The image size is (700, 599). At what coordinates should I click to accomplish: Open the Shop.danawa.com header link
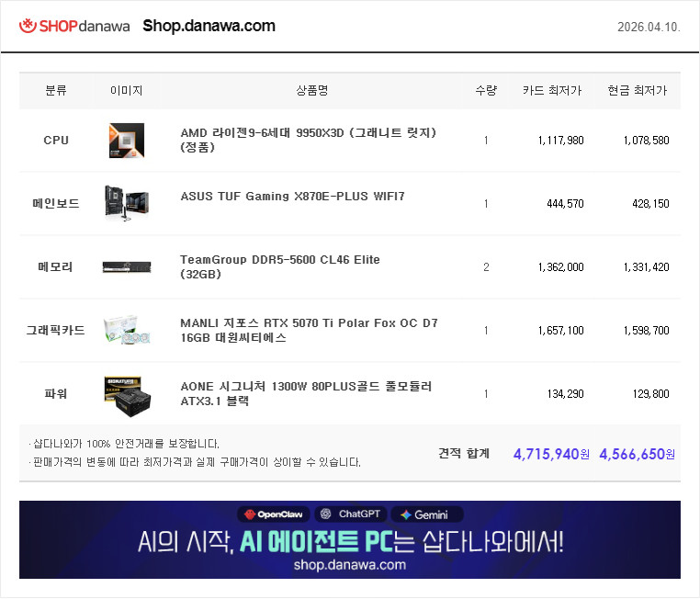209,26
